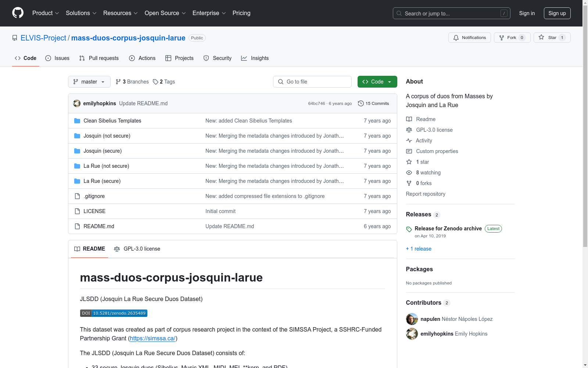Open the Open Source dropdown menu

point(165,13)
